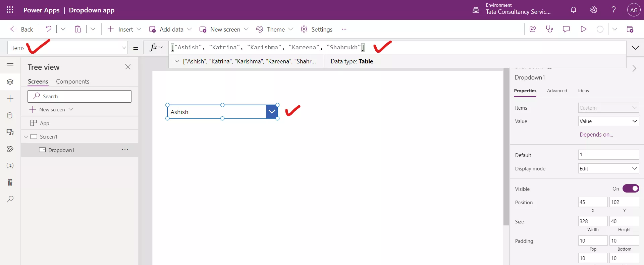The image size is (644, 265).
Task: Open the Items property selector dropdown
Action: (67, 48)
